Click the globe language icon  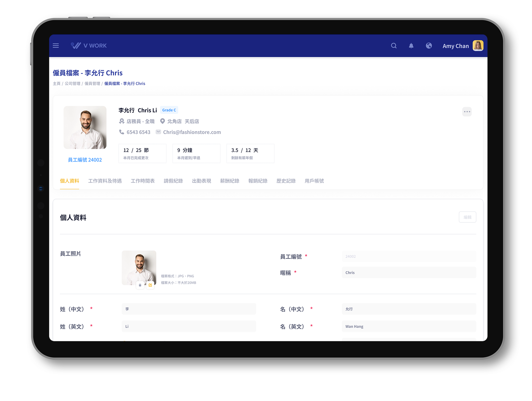[x=429, y=46]
